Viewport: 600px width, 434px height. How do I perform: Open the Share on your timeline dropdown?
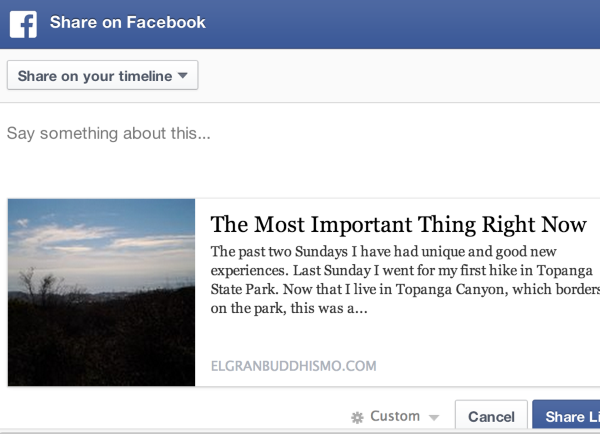[102, 76]
